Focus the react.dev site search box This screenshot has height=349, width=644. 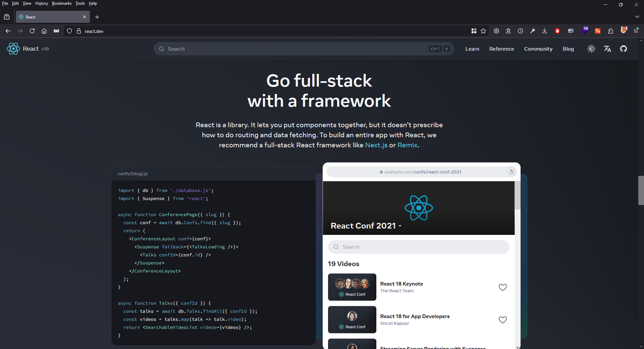tap(304, 49)
